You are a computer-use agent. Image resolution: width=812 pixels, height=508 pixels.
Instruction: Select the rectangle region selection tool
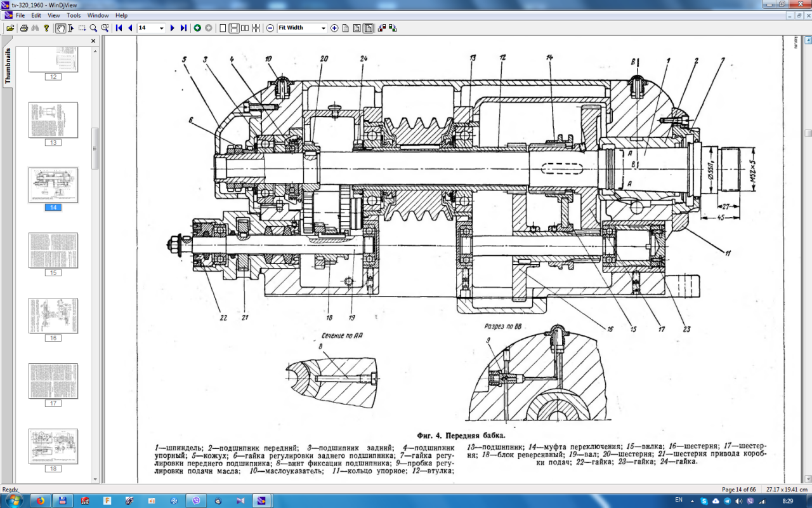82,28
